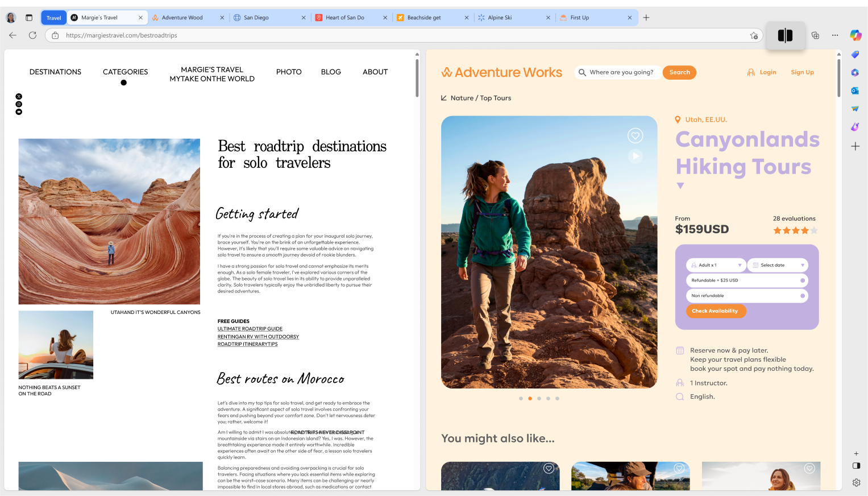Open Microsoft 365 in the sidebar
This screenshot has width=868, height=496.
pyautogui.click(x=855, y=72)
